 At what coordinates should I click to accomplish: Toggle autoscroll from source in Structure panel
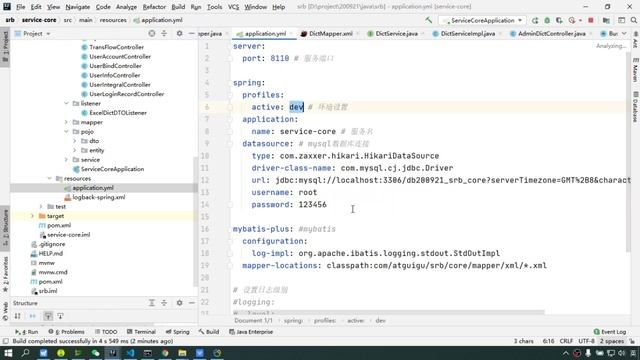[60, 316]
